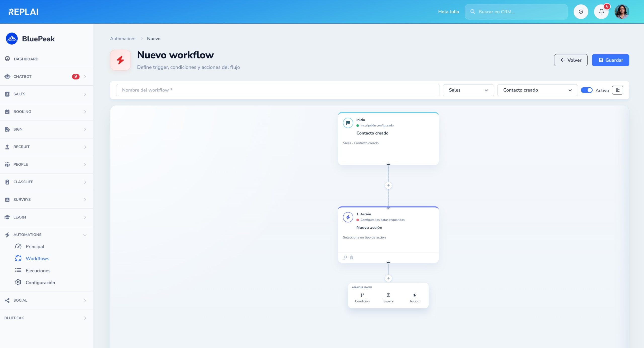This screenshot has width=644, height=348.
Task: Click plus between Inicio and Acción nodes
Action: (388, 185)
